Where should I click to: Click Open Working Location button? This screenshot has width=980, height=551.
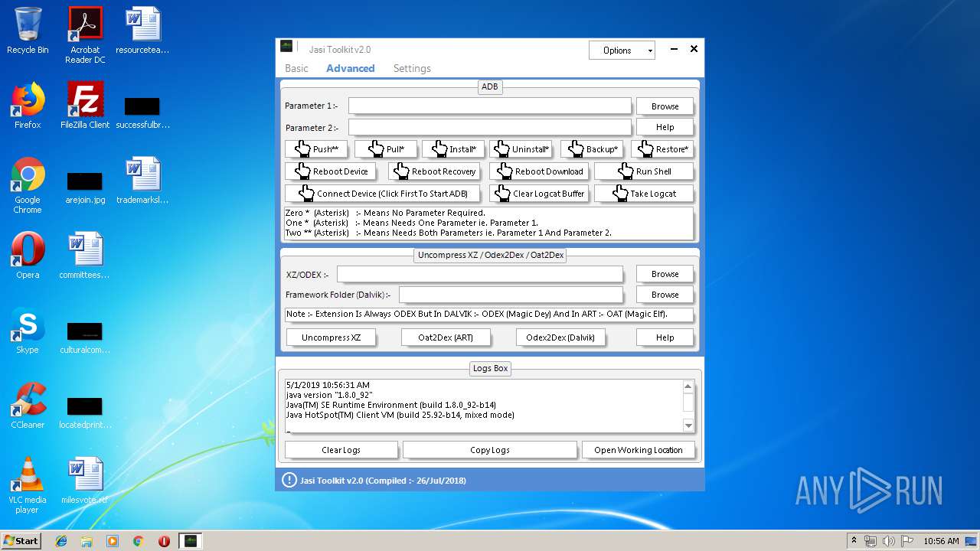(x=638, y=450)
